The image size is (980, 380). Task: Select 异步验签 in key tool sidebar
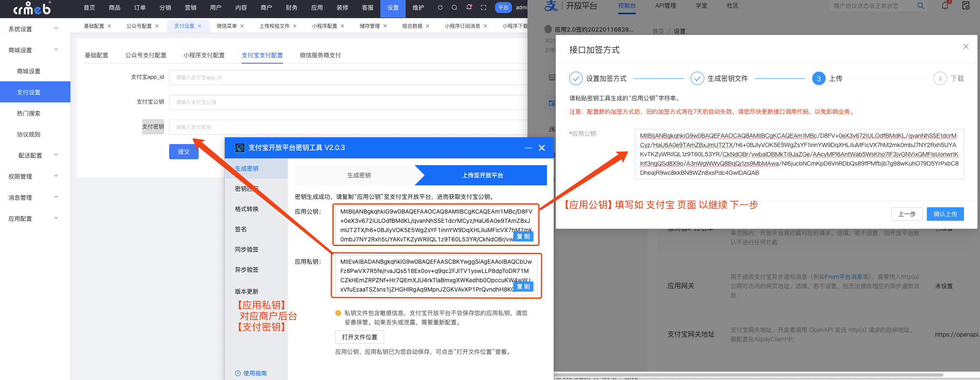tap(247, 270)
